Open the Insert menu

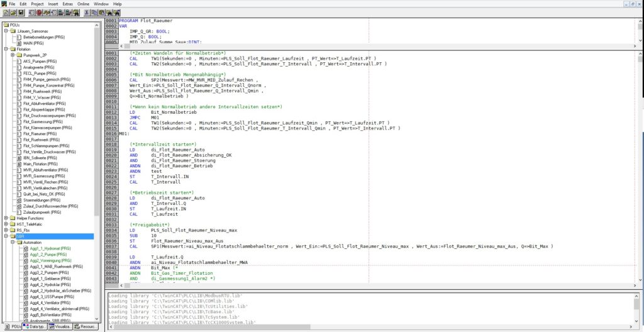tap(53, 4)
